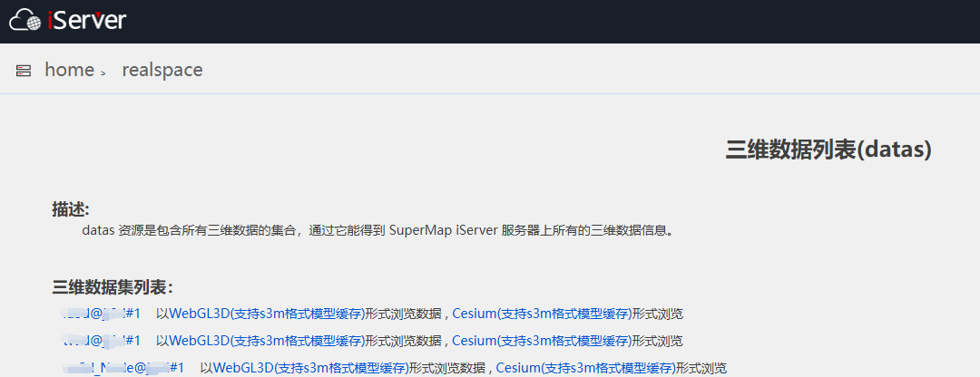Image resolution: width=980 pixels, height=377 pixels.
Task: Go to the home breadcrumb
Action: tap(69, 69)
